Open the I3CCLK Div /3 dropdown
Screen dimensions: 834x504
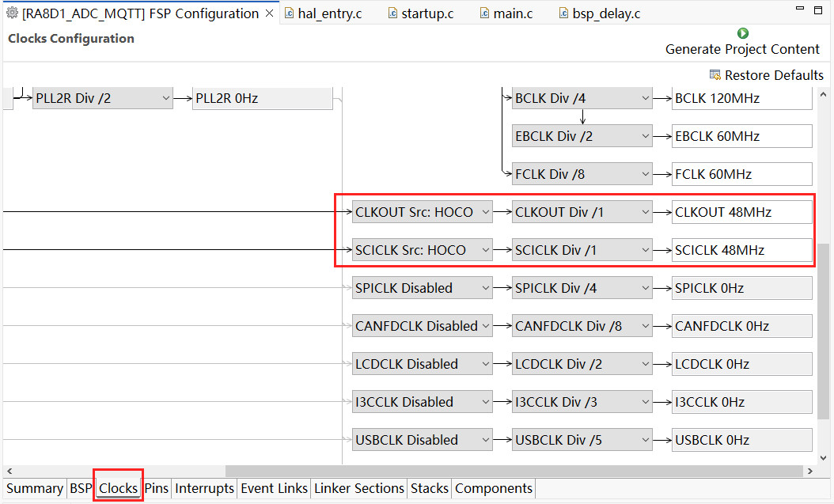click(582, 402)
